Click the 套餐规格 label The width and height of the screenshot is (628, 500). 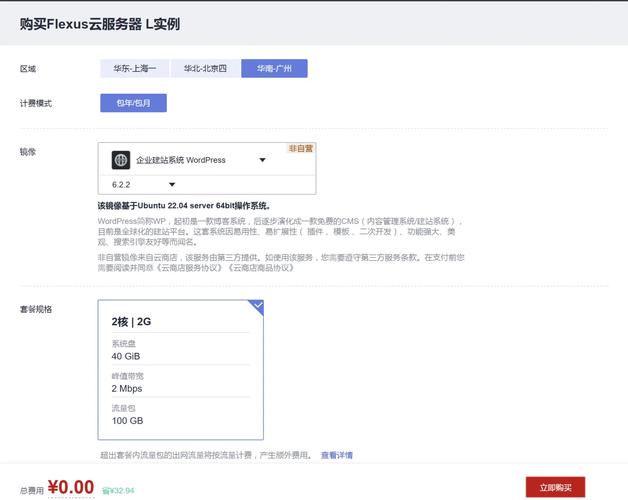(36, 309)
